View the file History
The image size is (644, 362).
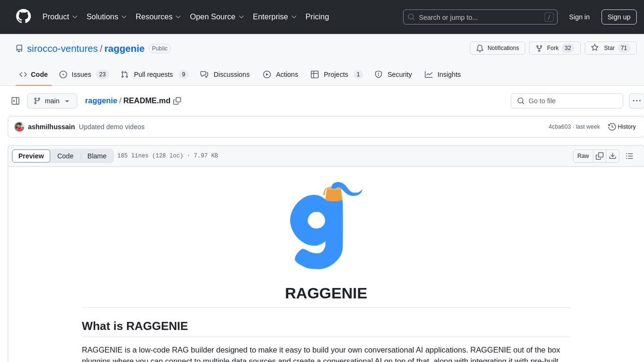click(622, 127)
